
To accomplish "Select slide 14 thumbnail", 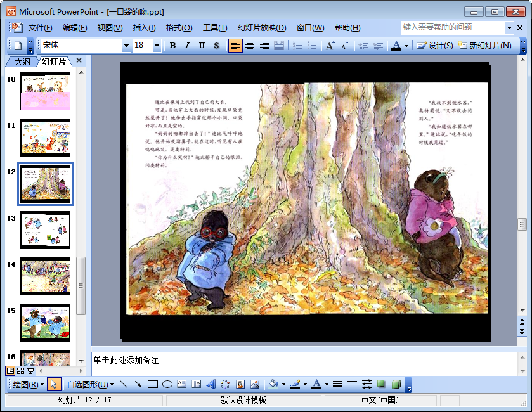I will coord(46,276).
